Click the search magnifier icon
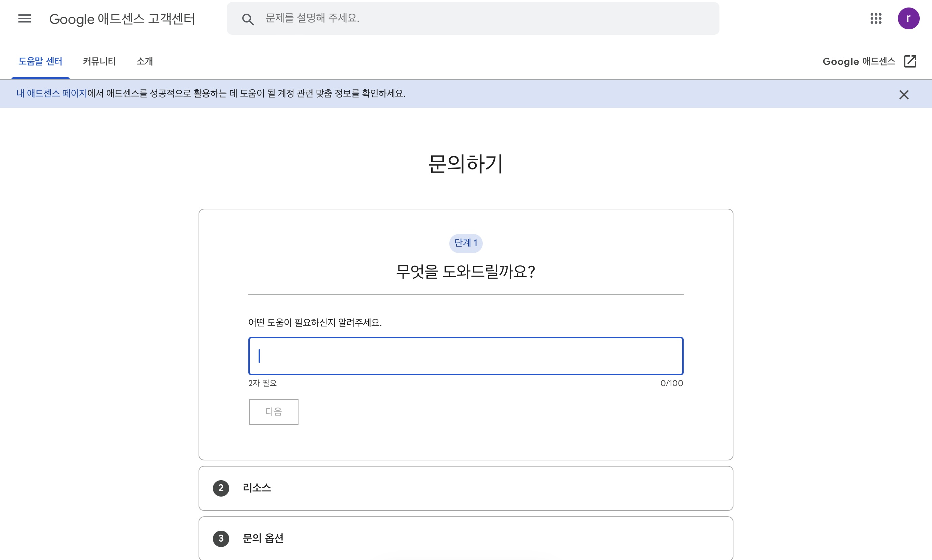The width and height of the screenshot is (932, 560). coord(248,19)
